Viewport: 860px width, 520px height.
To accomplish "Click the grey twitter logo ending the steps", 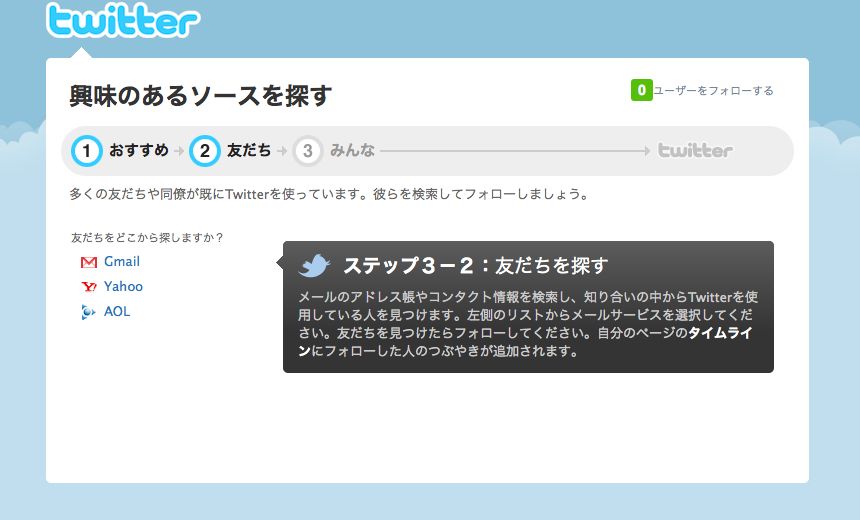I will point(695,150).
